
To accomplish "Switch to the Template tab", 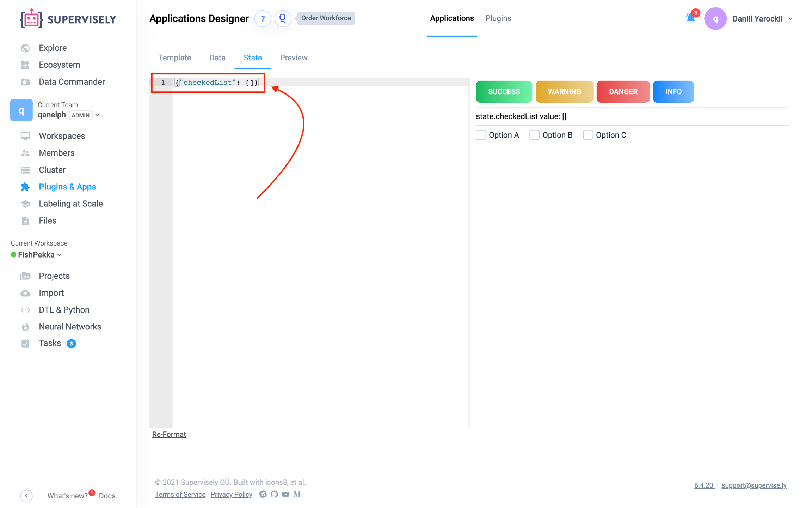I will tap(174, 58).
